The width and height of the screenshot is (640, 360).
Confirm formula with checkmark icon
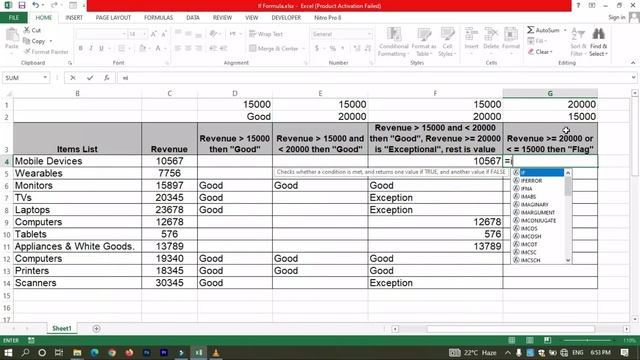[90, 78]
